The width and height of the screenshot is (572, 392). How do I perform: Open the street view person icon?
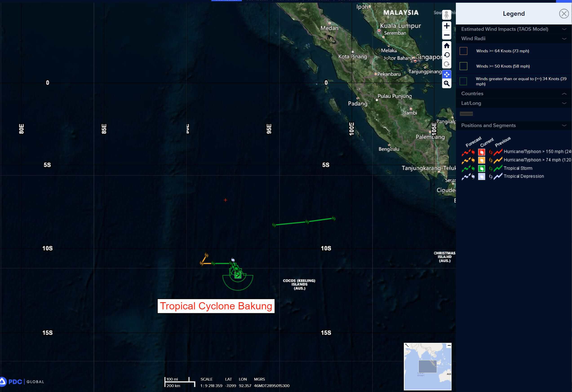click(446, 15)
